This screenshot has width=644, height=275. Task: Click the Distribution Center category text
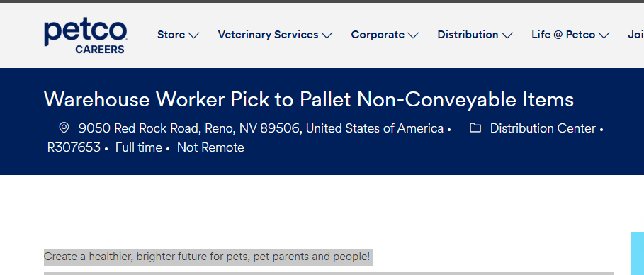(543, 129)
